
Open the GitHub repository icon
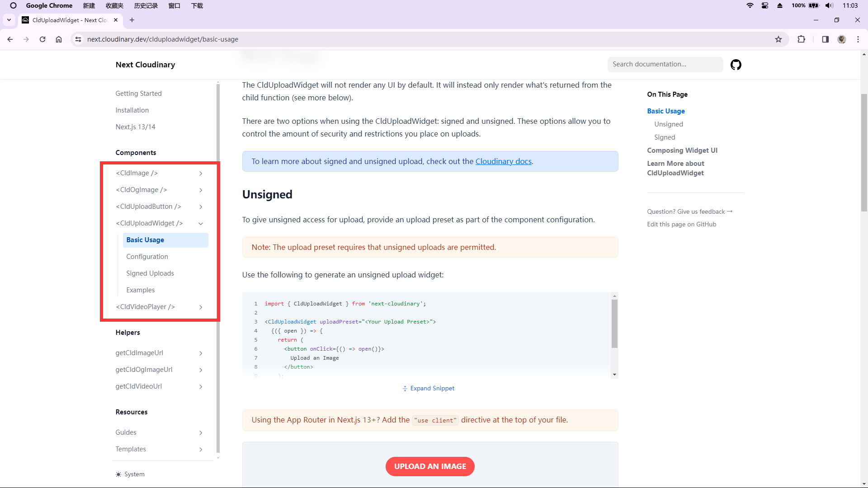pyautogui.click(x=736, y=65)
